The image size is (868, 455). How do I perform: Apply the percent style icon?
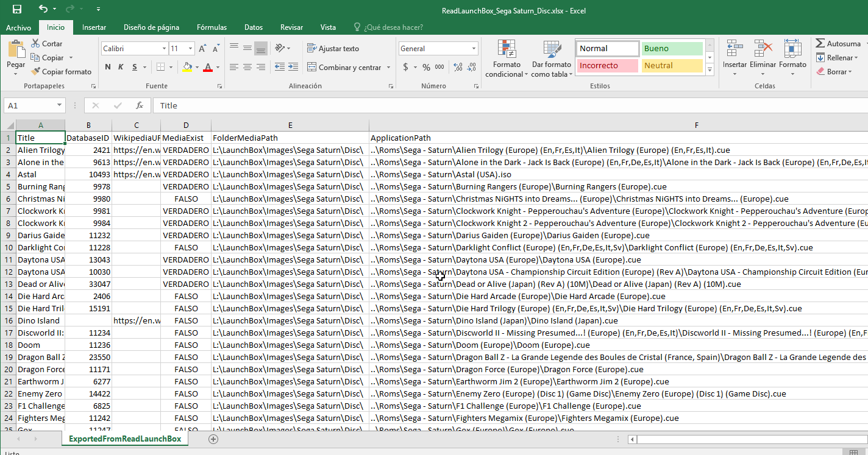426,67
